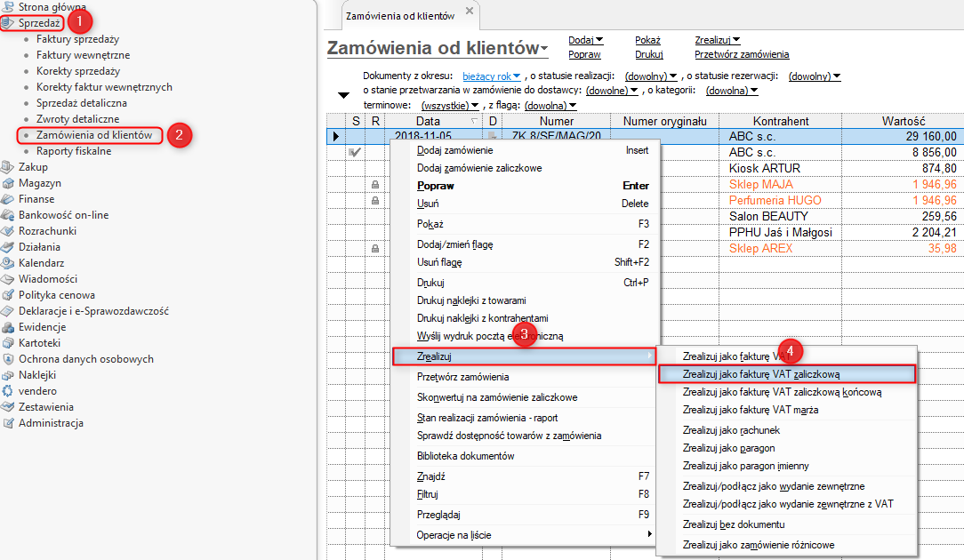Close the Zamówienia od klientów tab
The height and width of the screenshot is (560, 964).
469,11
